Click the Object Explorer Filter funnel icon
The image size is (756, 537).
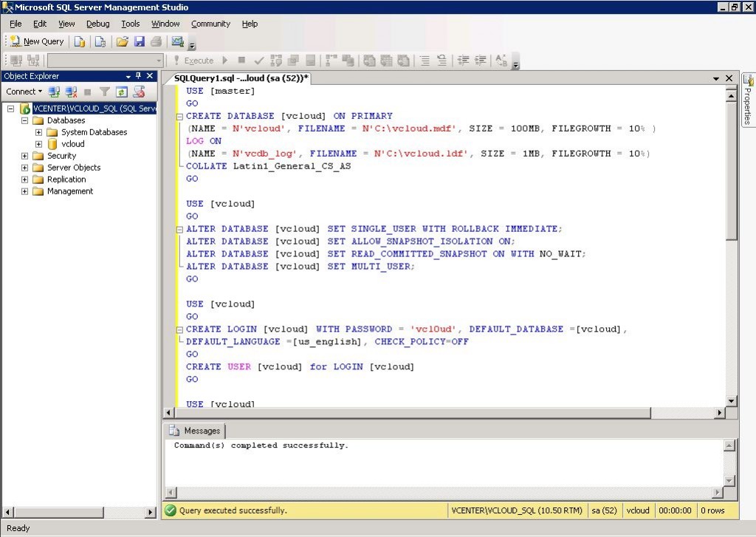click(x=104, y=92)
